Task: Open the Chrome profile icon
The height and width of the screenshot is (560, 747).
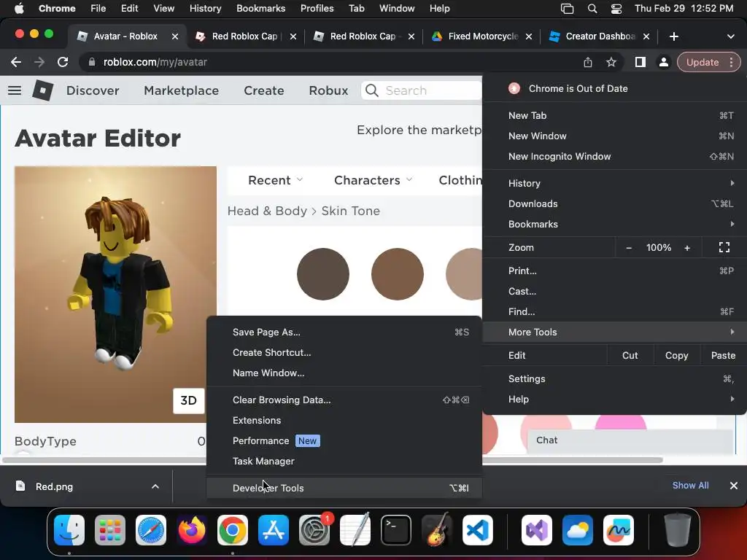Action: [x=663, y=62]
